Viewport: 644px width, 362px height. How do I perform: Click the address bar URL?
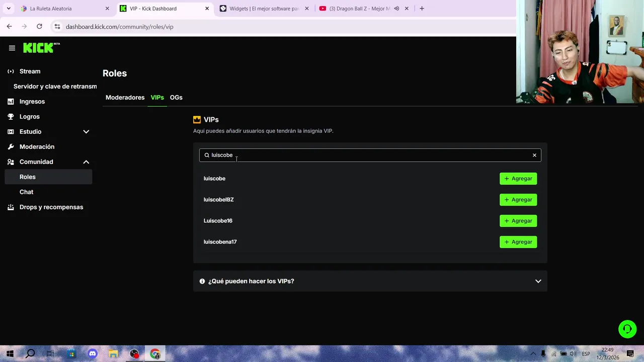pyautogui.click(x=119, y=27)
